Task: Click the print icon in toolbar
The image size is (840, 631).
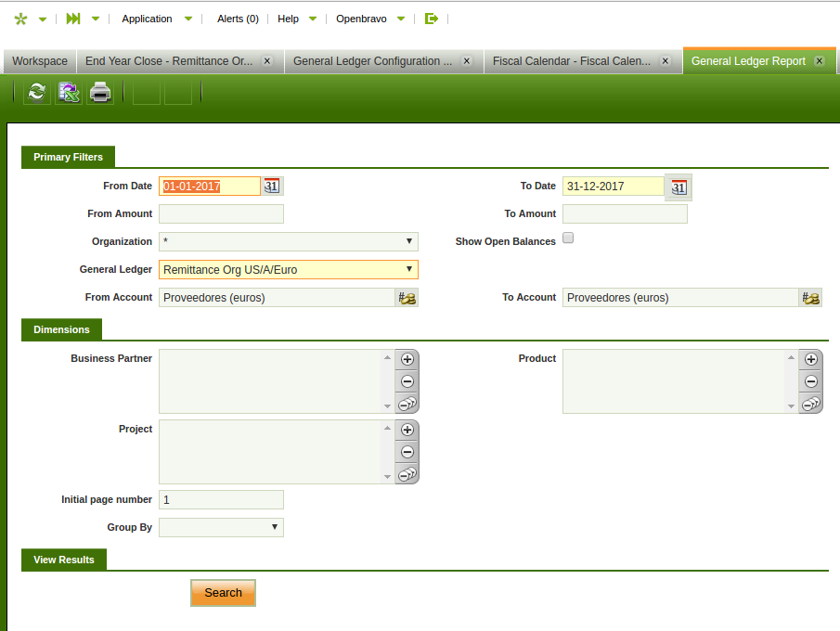Action: (100, 92)
